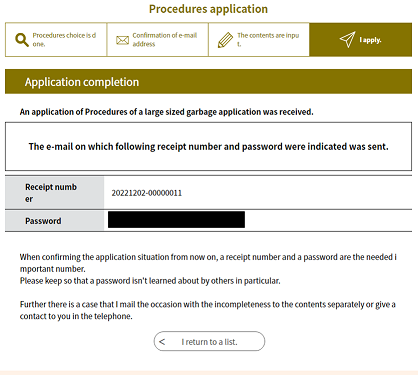Select the 'Procedures choice is done' step
This screenshot has height=375, width=418.
click(56, 40)
